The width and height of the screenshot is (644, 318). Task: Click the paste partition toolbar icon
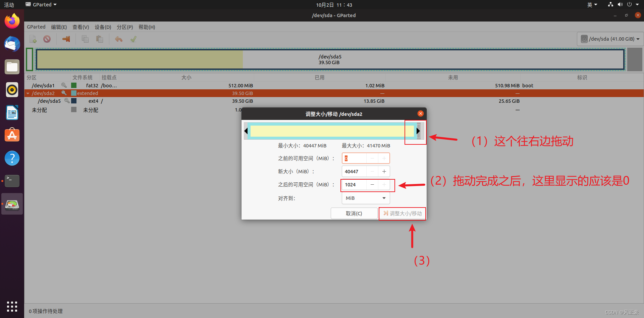click(100, 39)
